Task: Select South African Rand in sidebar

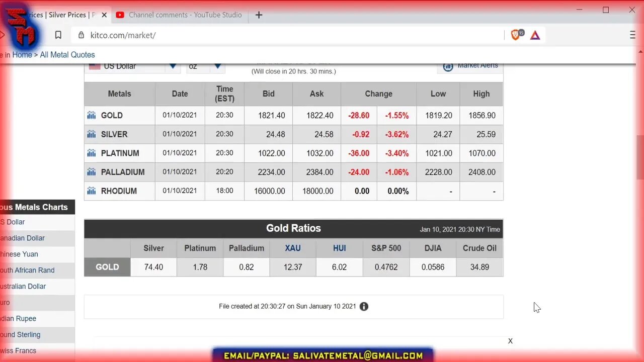Action: tap(27, 270)
